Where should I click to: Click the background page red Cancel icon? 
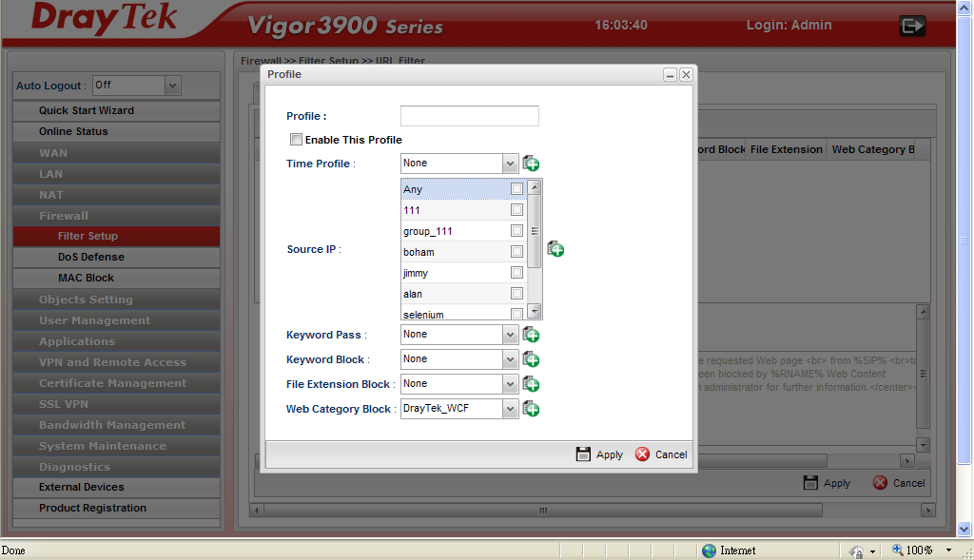pyautogui.click(x=880, y=483)
